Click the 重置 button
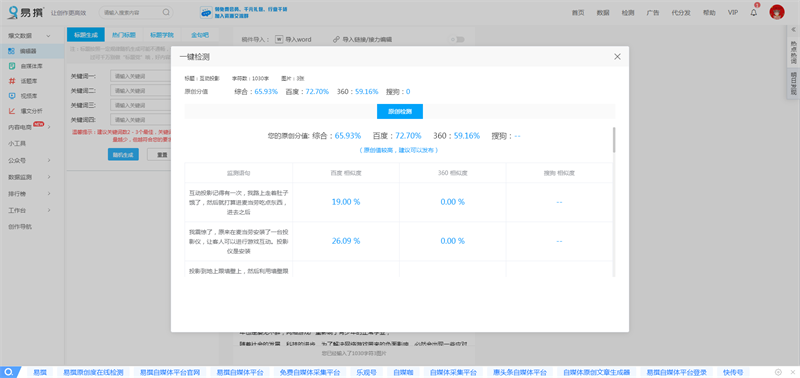 click(162, 155)
